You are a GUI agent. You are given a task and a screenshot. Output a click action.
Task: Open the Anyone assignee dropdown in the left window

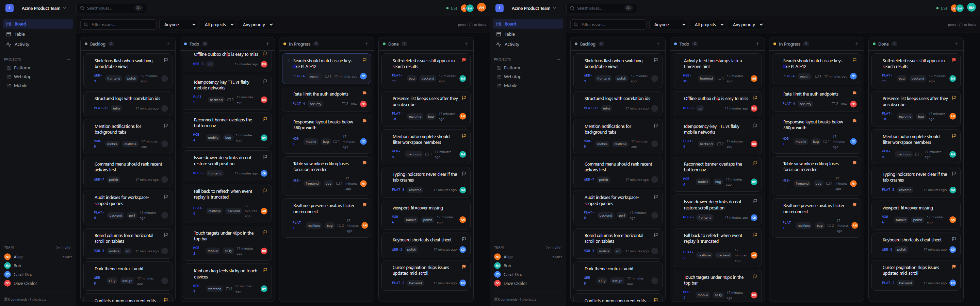click(178, 25)
